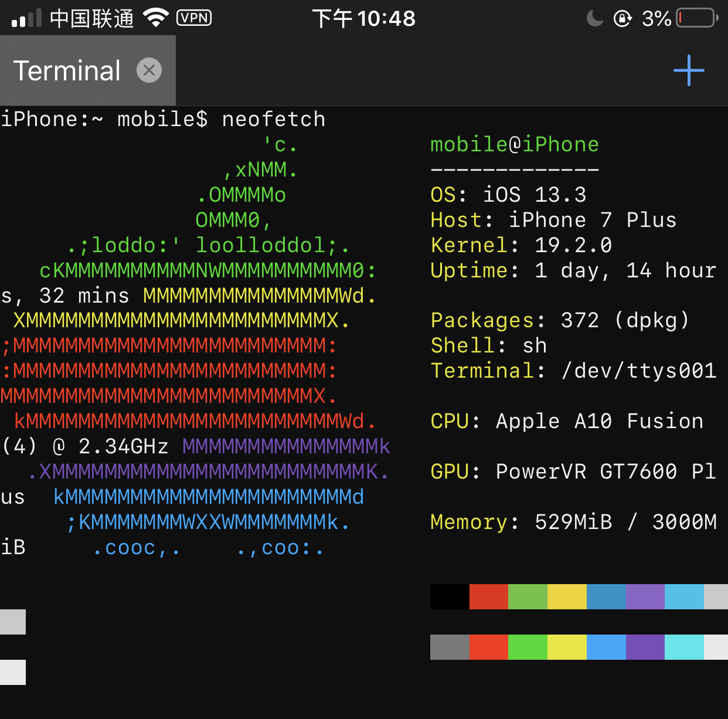The height and width of the screenshot is (719, 728).
Task: Click the mustard yellow block, top row
Action: pos(567,596)
